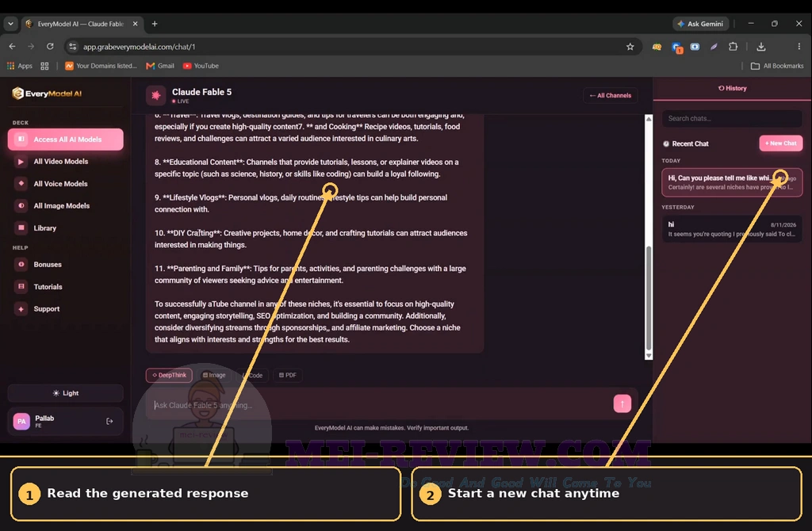This screenshot has width=812, height=531.
Task: Enable the PDF mode chip
Action: point(287,375)
